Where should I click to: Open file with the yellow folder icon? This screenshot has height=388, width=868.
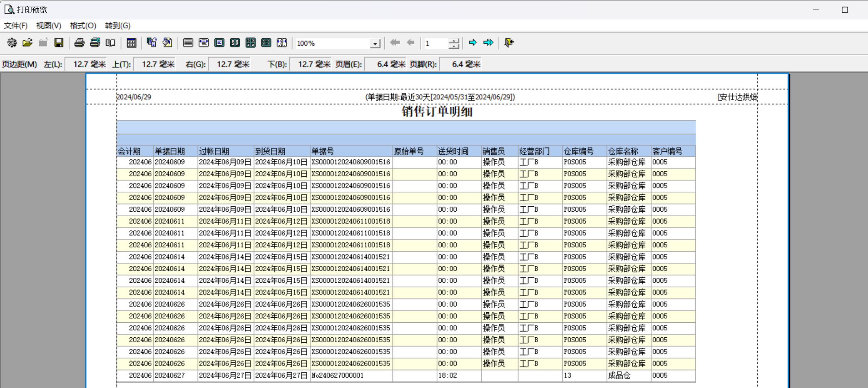click(27, 43)
